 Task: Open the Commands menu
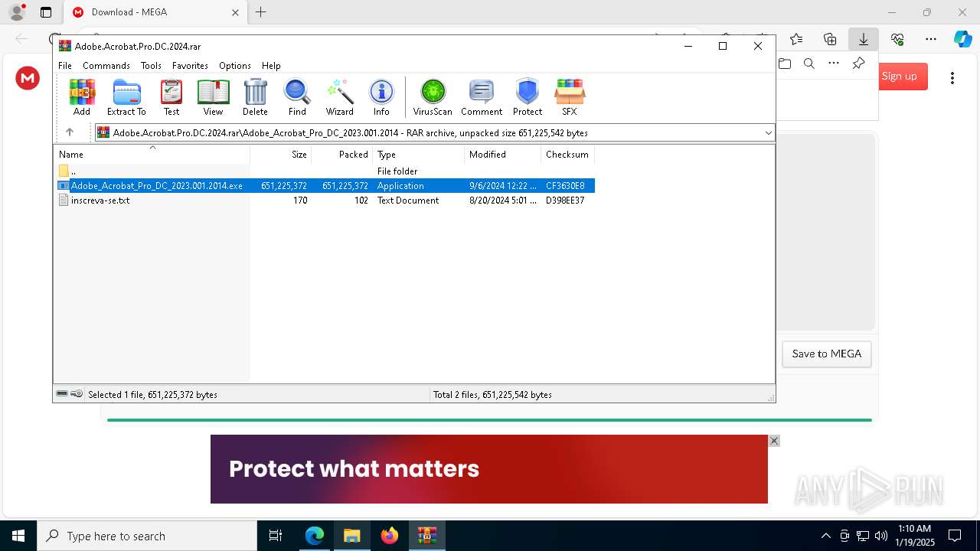pos(106,66)
